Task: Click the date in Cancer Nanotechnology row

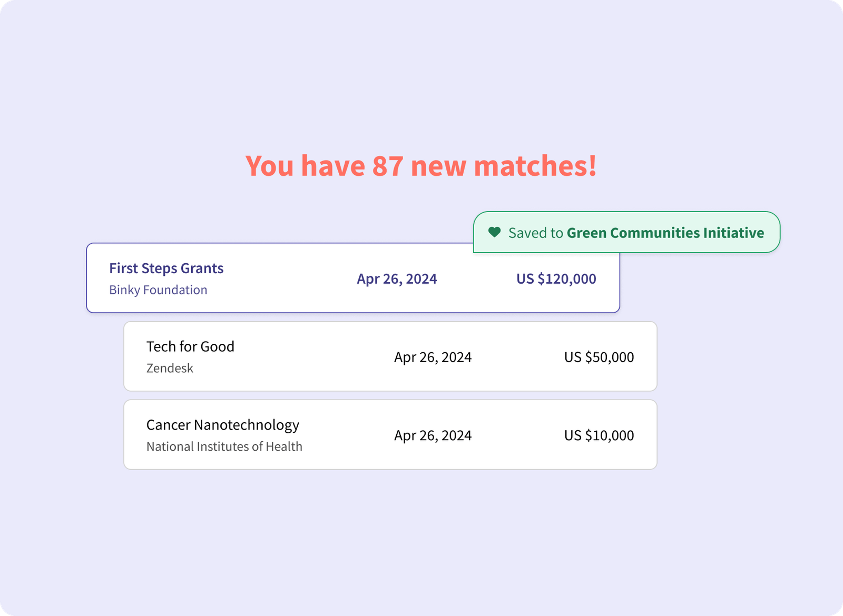Action: point(433,435)
